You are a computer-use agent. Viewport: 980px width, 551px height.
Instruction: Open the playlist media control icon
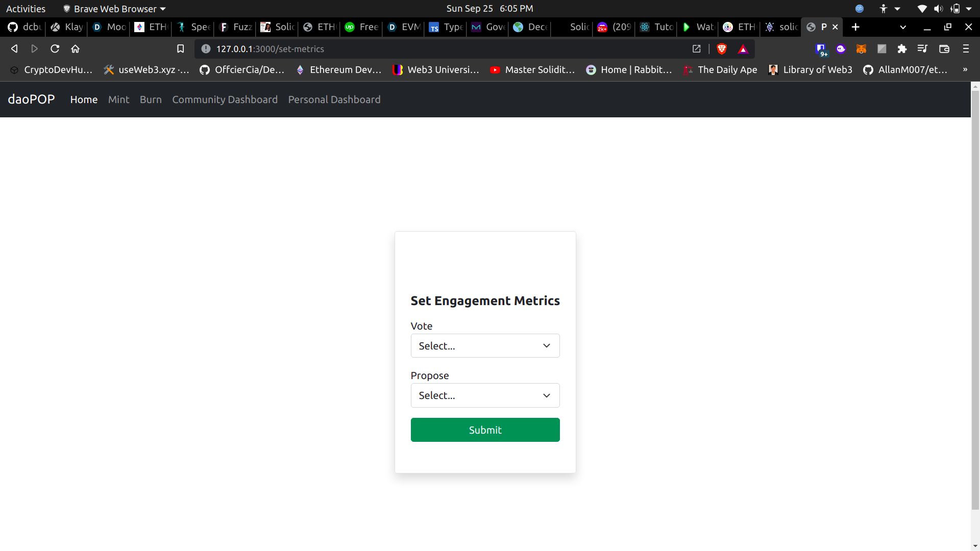[x=922, y=48]
